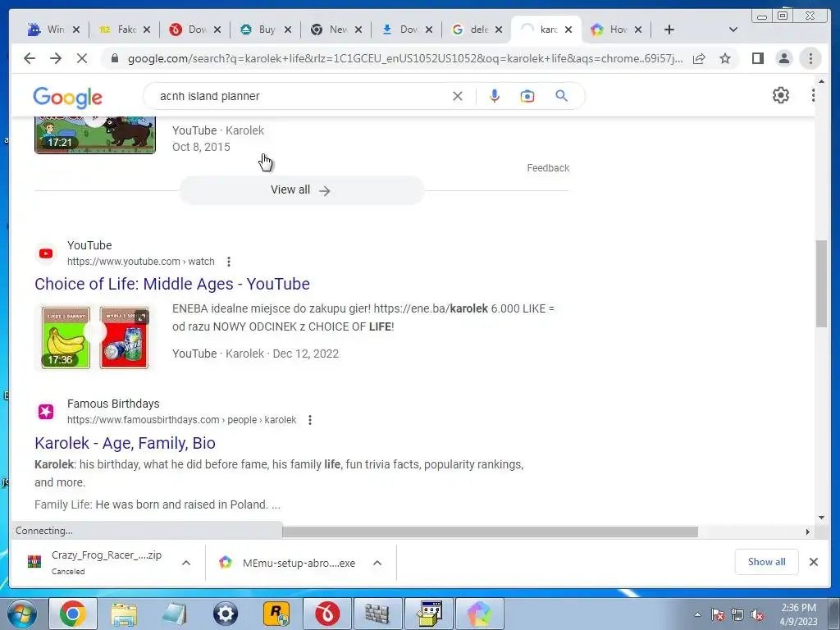Click the taskbar clock showing 2:36 PM
The height and width of the screenshot is (630, 840).
(798, 614)
